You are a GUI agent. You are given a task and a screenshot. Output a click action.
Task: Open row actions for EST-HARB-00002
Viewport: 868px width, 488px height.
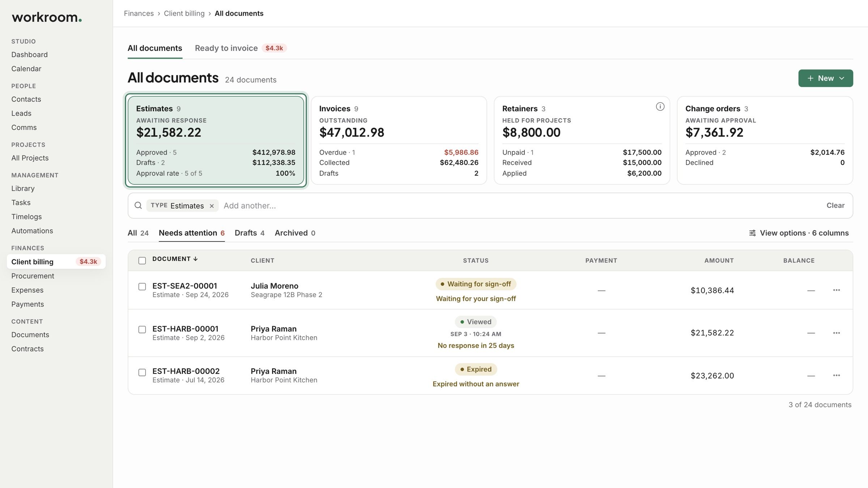click(837, 376)
